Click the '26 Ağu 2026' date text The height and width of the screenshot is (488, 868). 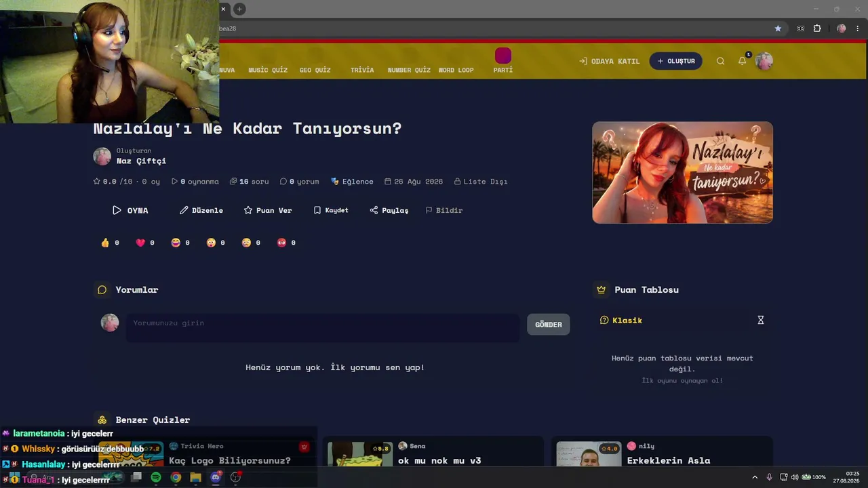click(414, 182)
